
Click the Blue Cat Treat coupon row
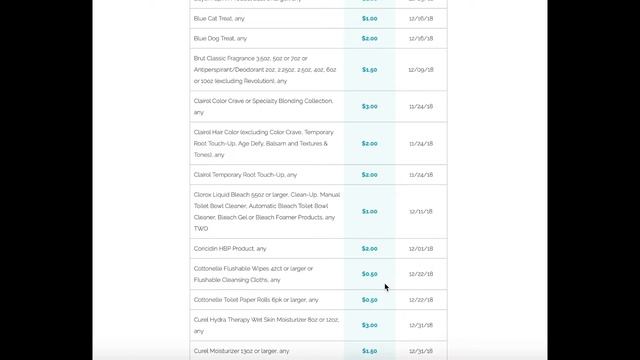pos(318,19)
